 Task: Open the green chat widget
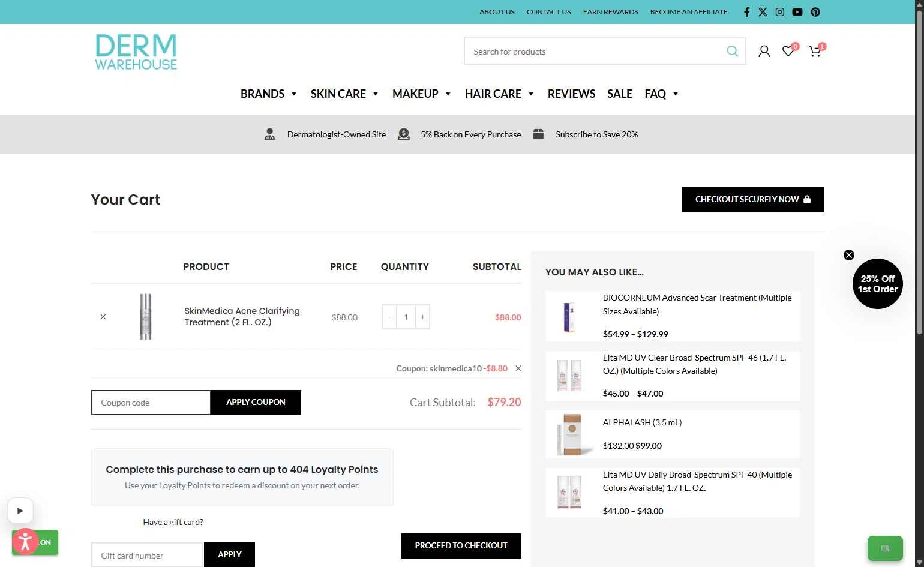coord(885,548)
